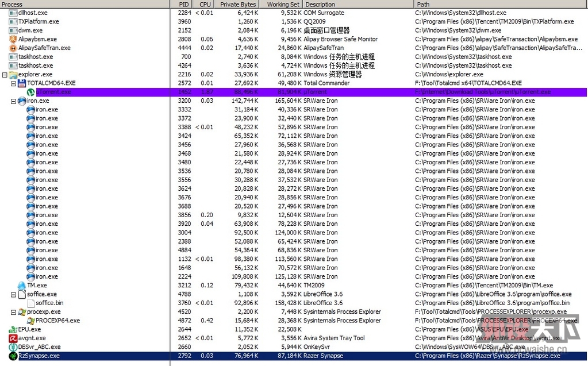The height and width of the screenshot is (366, 588).
Task: Click the DBSvr_ABC.exe icon
Action: (x=13, y=347)
